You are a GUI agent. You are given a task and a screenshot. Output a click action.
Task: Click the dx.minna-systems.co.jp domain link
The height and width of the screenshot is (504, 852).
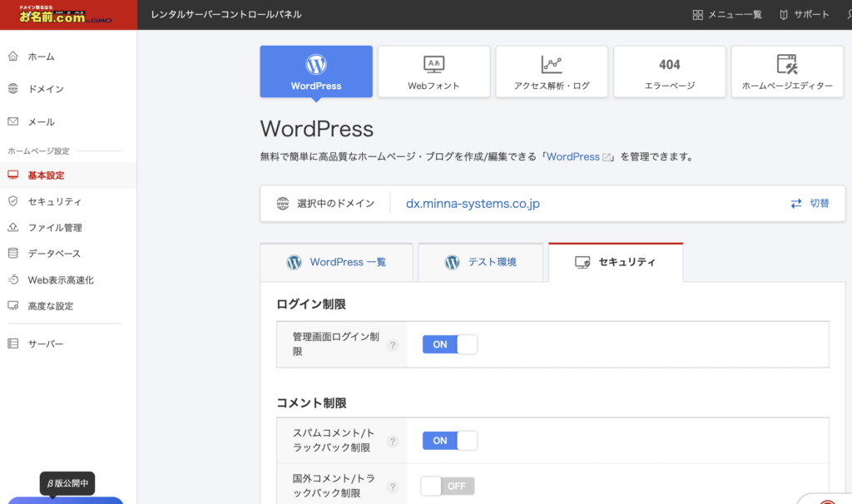[x=473, y=204]
